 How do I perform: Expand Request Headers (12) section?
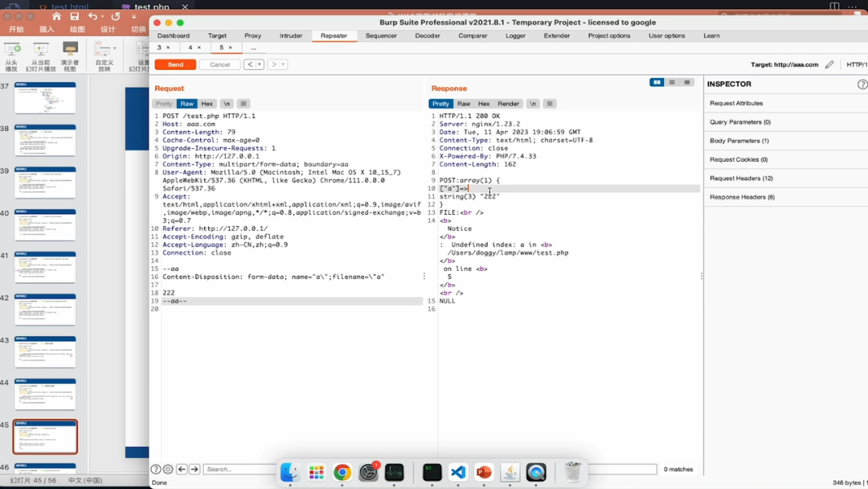(x=786, y=179)
